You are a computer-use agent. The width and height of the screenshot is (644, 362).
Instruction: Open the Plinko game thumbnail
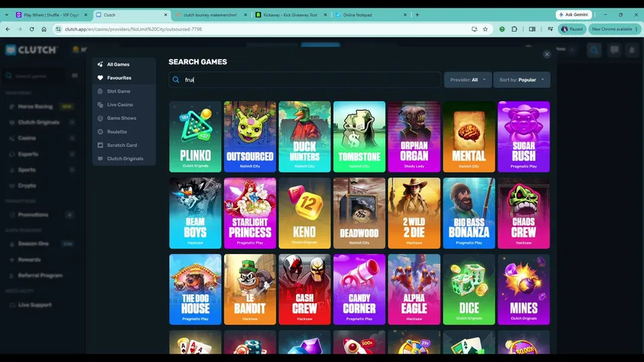tap(195, 137)
